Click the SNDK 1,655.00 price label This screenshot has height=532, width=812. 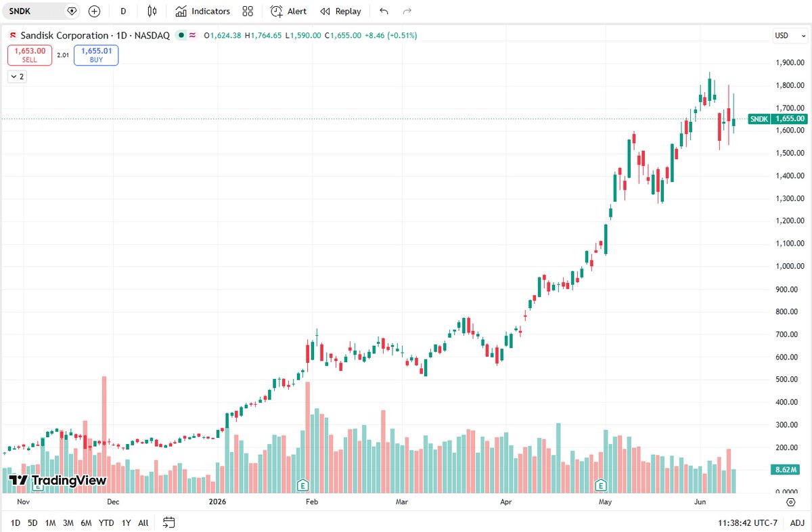[777, 119]
